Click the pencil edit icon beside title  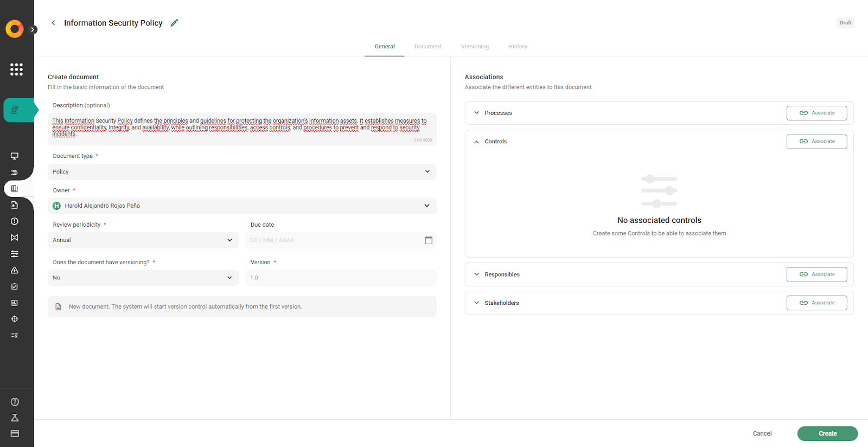click(174, 23)
